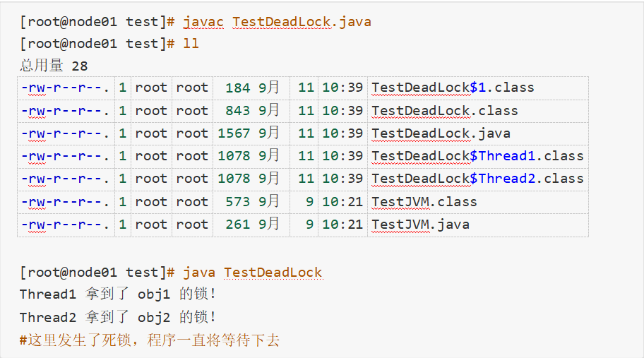Click 'TestDeadLock.java' in the javac command line
Viewport: 644px width, 358px height.
coord(302,22)
